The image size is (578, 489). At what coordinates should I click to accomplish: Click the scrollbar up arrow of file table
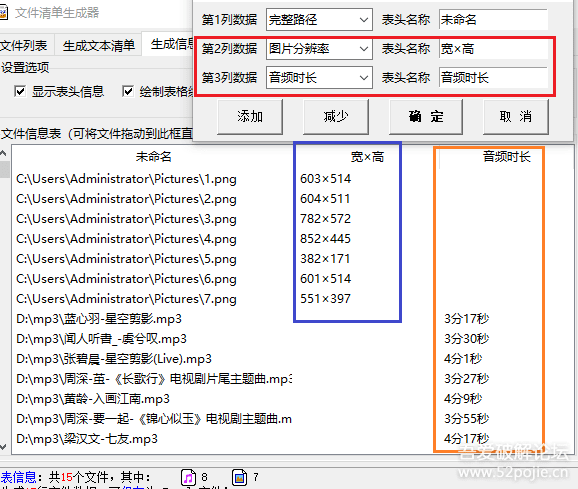click(x=3, y=153)
